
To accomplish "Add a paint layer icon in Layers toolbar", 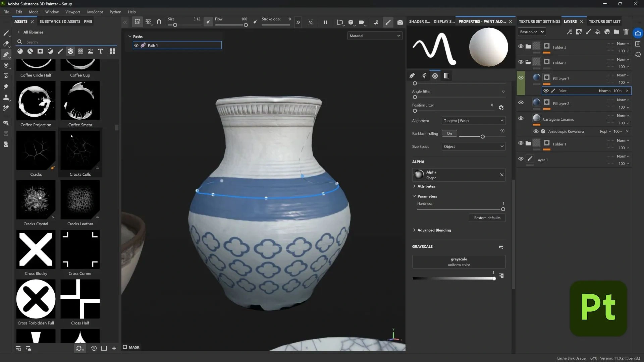I will 588,32.
